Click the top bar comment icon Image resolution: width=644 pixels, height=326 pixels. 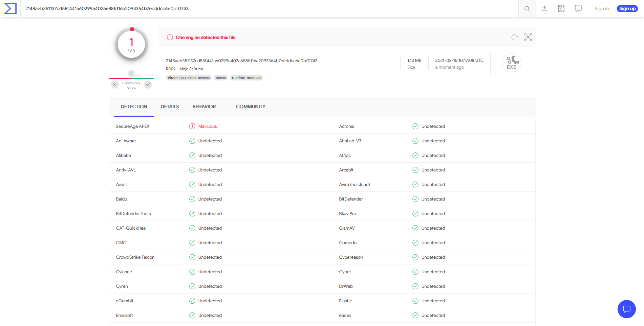pos(578,9)
